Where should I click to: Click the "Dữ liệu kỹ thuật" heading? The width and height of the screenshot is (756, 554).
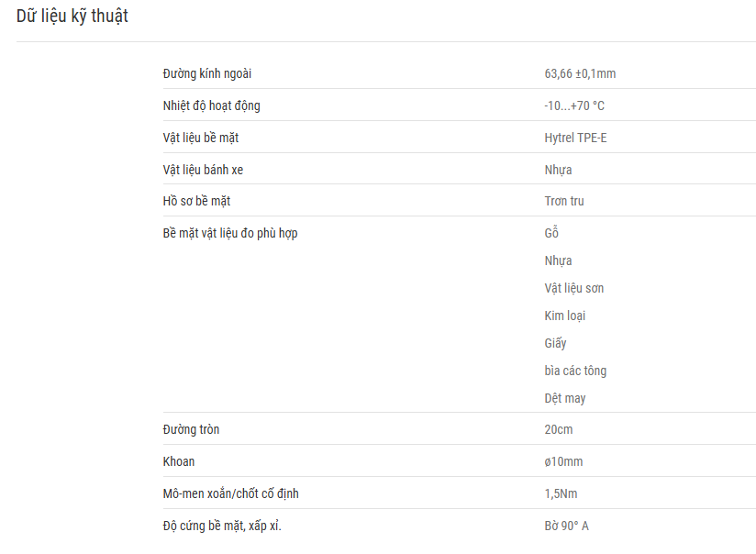72,16
